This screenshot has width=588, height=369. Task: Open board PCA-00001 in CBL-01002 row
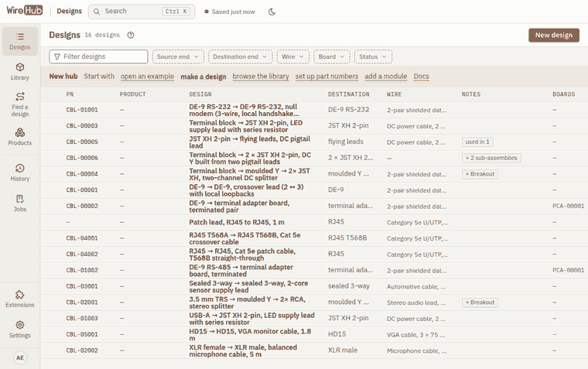click(x=568, y=270)
